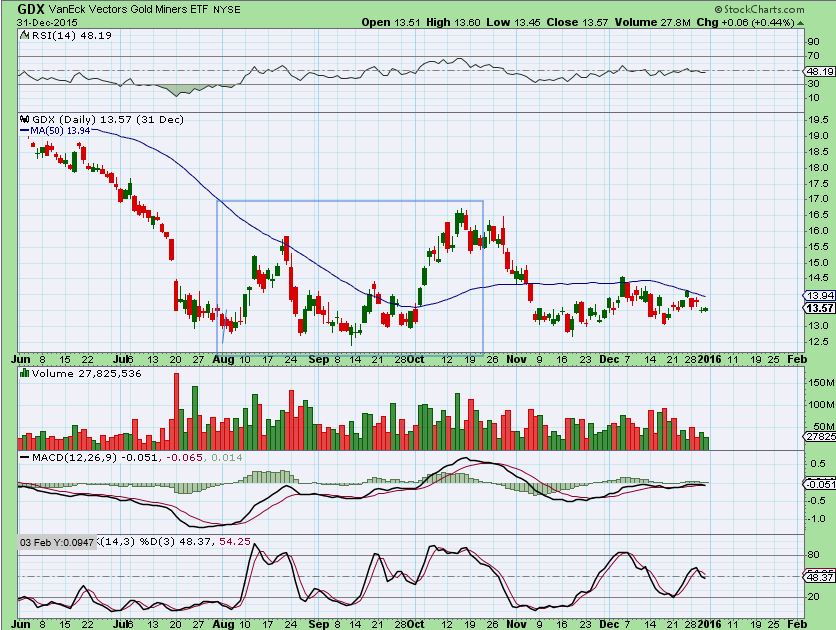Click the green up-arrow beside Chg value
This screenshot has width=836, height=630.
801,23
